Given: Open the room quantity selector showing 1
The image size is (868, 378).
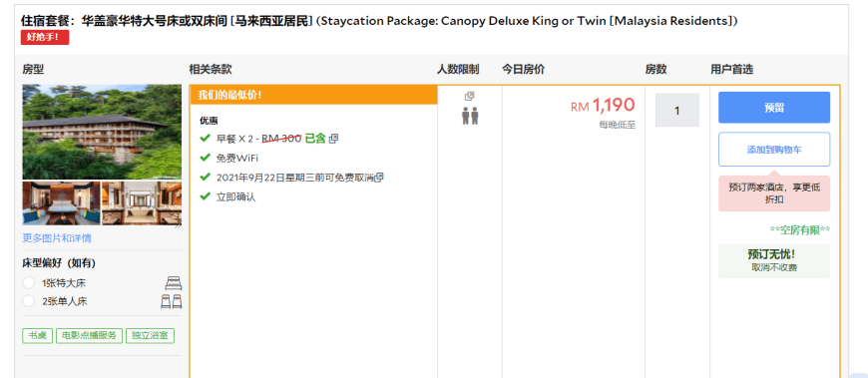Looking at the screenshot, I should [x=677, y=110].
